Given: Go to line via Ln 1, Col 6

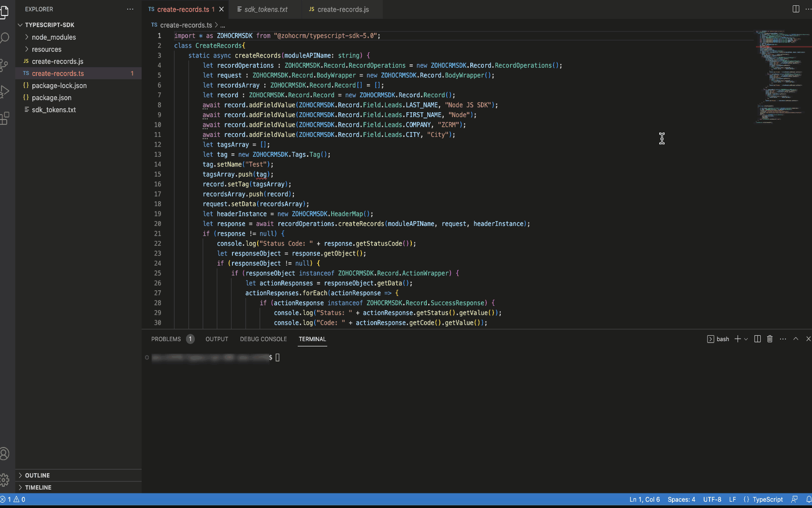Looking at the screenshot, I should pyautogui.click(x=644, y=500).
